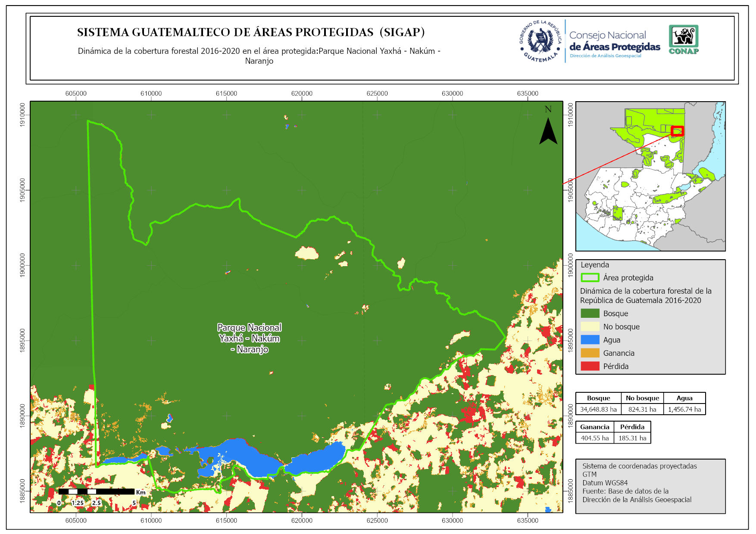Select the No bosque cream swatch
The height and width of the screenshot is (534, 756).
[590, 326]
